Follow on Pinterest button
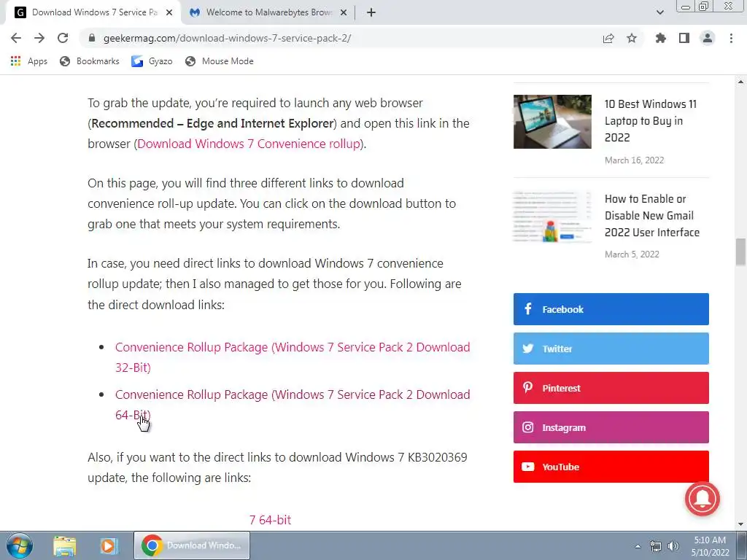This screenshot has width=747, height=560. point(611,388)
